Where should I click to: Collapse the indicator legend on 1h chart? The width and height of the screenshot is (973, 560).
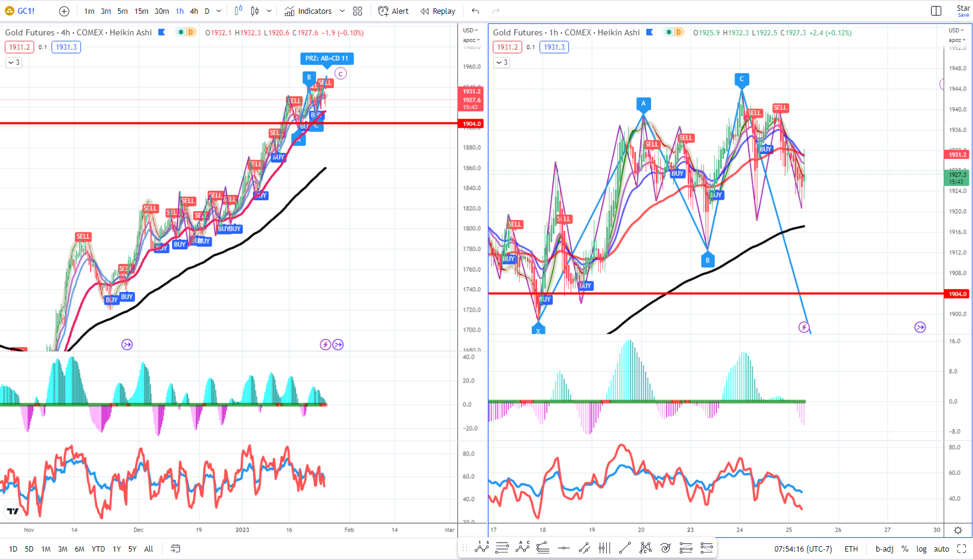coord(502,62)
